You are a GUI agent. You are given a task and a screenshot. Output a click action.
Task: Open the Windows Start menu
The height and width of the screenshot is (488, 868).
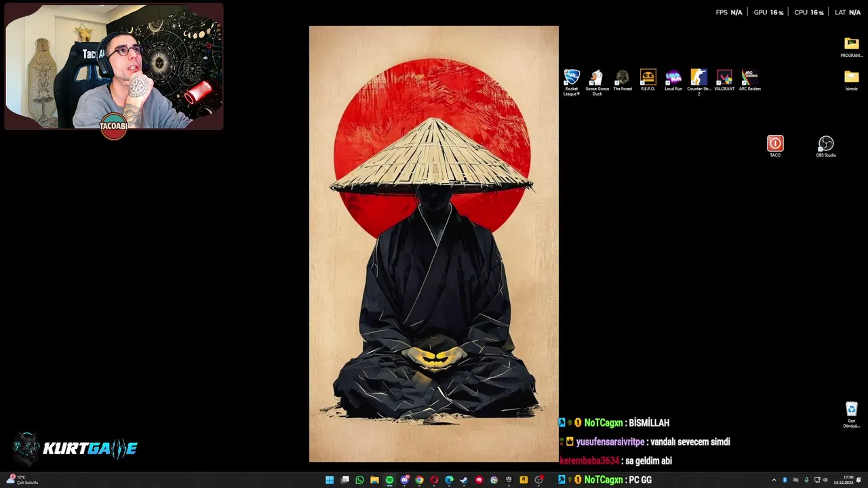click(330, 480)
